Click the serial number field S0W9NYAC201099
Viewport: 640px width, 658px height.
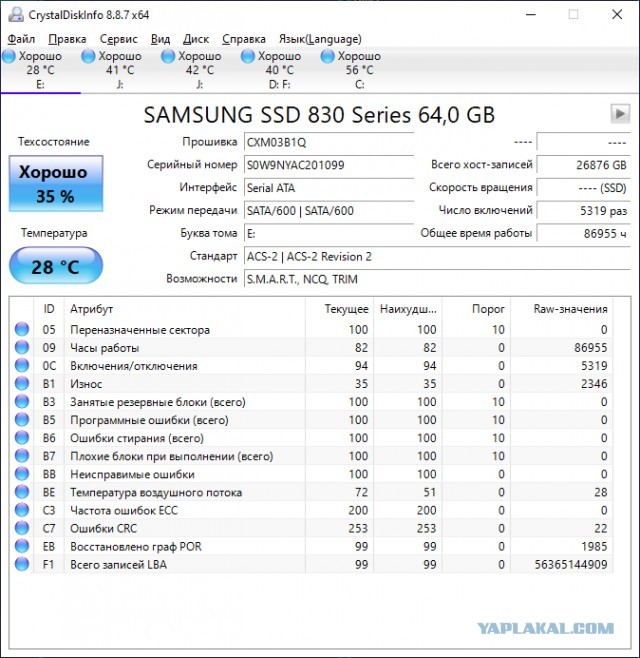(329, 165)
